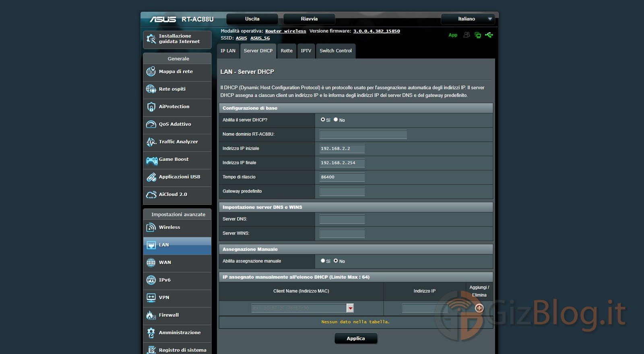Image resolution: width=644 pixels, height=354 pixels.
Task: Switch to the IP LAN tab
Action: [228, 51]
